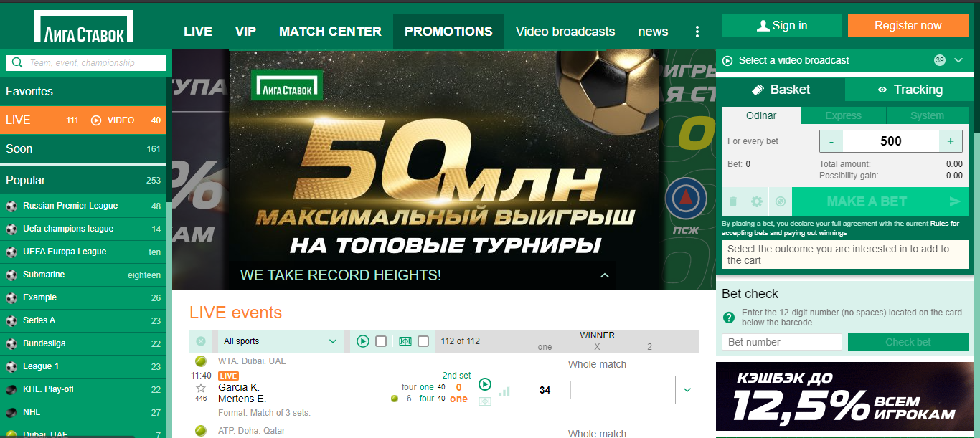The width and height of the screenshot is (980, 438).
Task: Increase bet amount with plus button
Action: click(951, 141)
